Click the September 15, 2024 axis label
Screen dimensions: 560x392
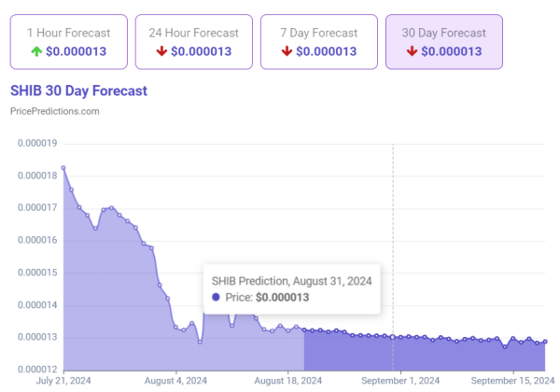512,381
